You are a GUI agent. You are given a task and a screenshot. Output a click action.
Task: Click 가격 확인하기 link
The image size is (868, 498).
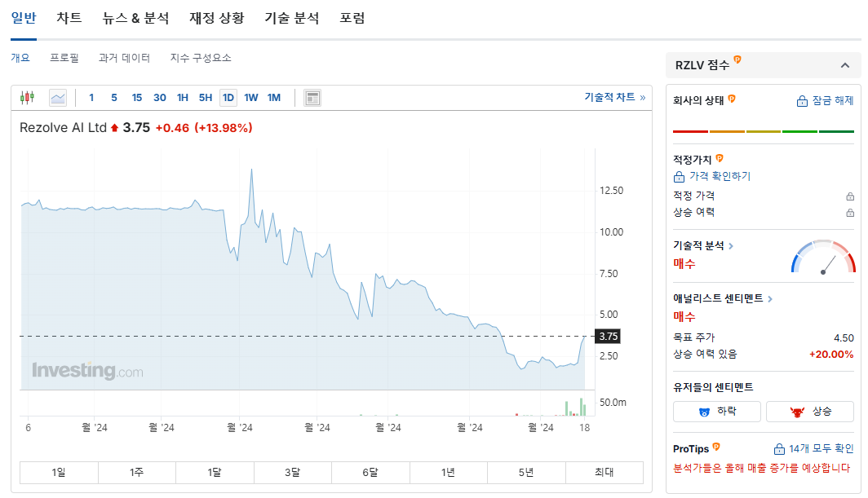pyautogui.click(x=712, y=177)
